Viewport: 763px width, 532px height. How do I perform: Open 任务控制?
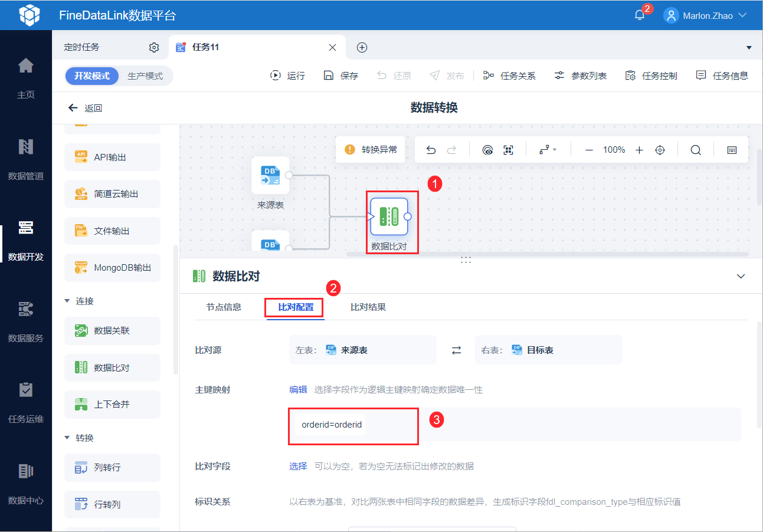coord(651,75)
